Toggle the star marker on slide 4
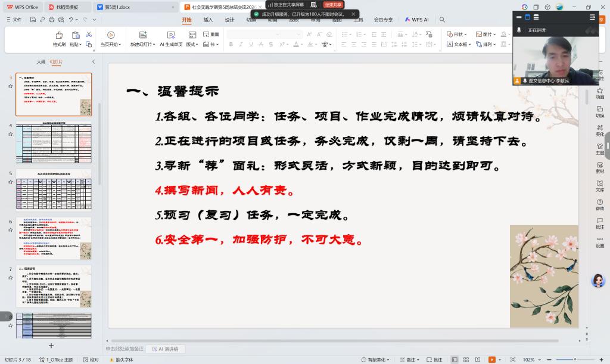610x364 pixels. click(x=10, y=134)
